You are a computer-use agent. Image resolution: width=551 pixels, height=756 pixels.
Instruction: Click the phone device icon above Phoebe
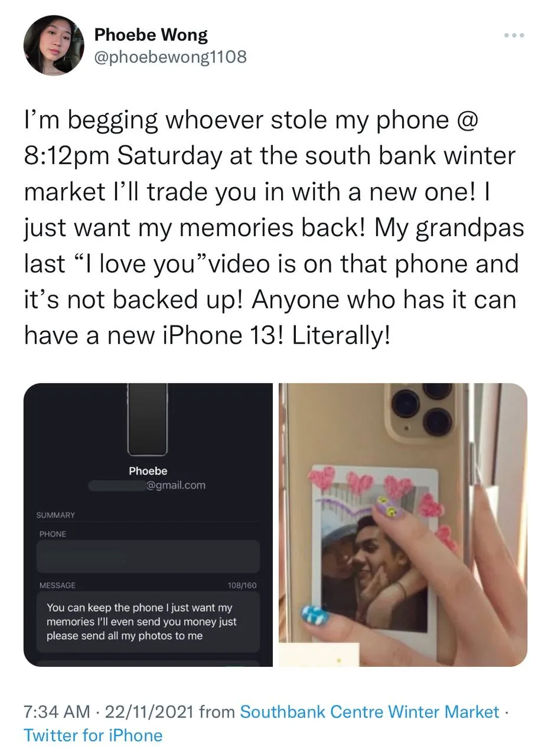[x=148, y=420]
